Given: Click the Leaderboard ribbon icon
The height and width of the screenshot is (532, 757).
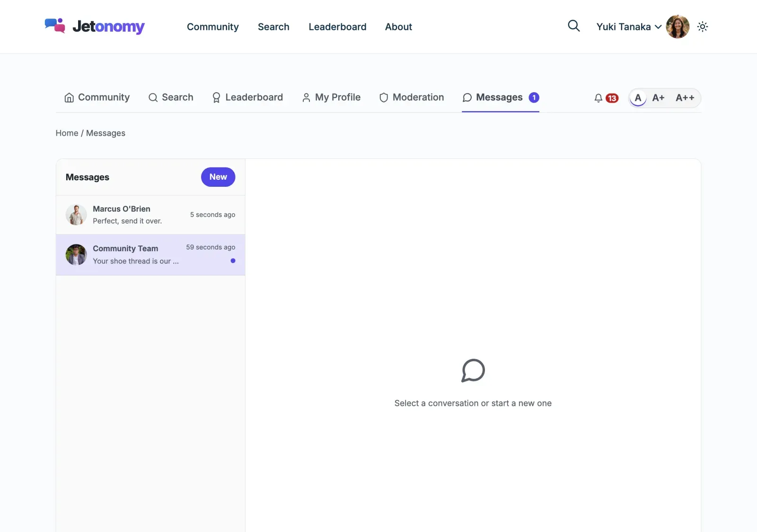Looking at the screenshot, I should click(x=216, y=97).
